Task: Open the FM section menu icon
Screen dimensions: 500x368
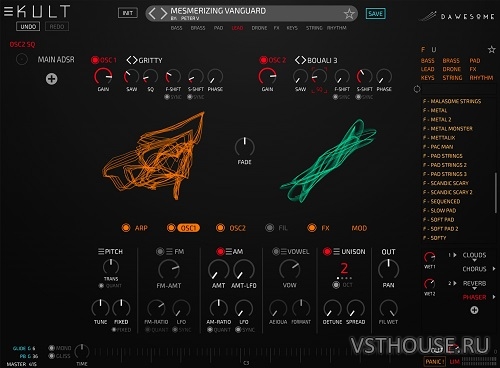Action: (170, 251)
